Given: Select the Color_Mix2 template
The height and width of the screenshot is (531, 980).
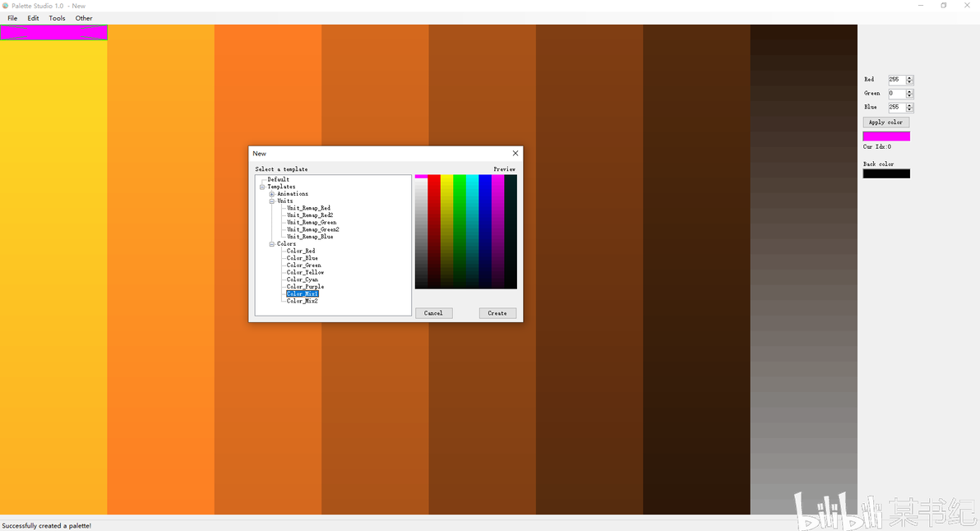Looking at the screenshot, I should (x=303, y=301).
